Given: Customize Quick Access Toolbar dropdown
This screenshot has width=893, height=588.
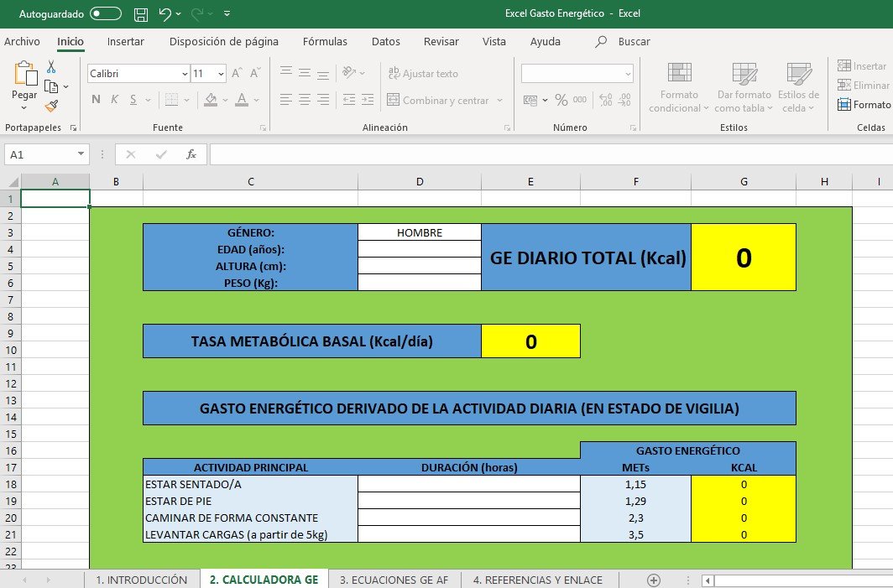Looking at the screenshot, I should [227, 13].
